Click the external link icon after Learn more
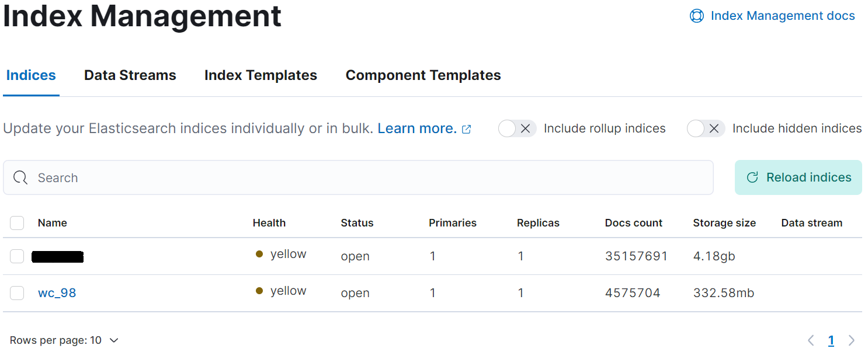 click(x=466, y=128)
